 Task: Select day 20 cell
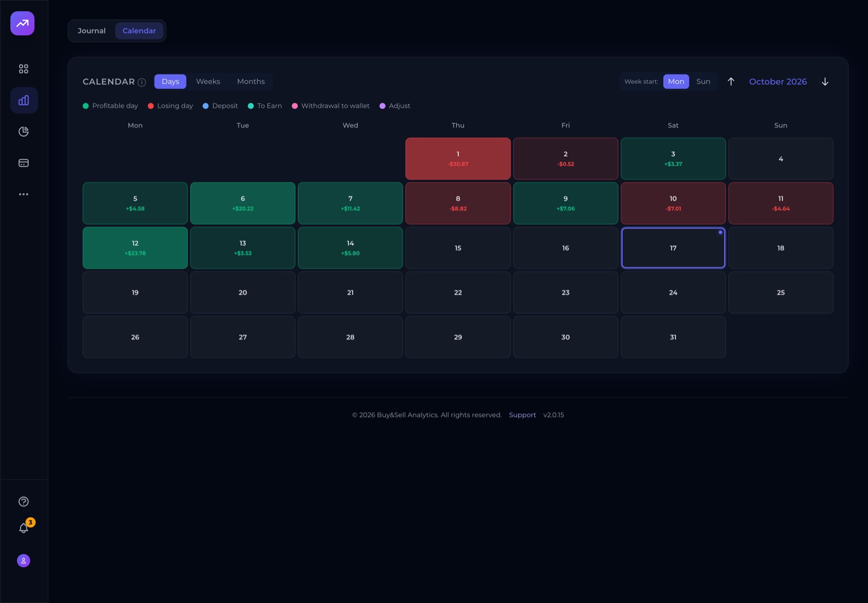(242, 293)
